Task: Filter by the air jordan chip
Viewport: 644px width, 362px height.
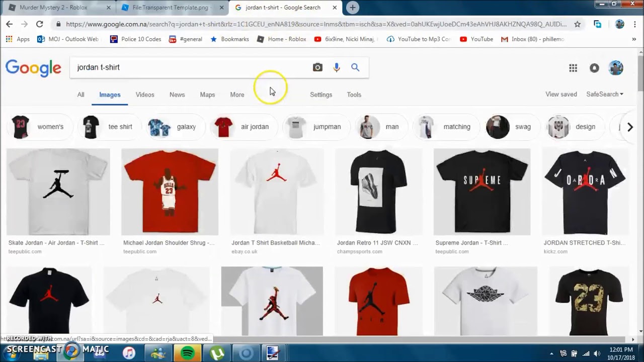Action: point(244,127)
